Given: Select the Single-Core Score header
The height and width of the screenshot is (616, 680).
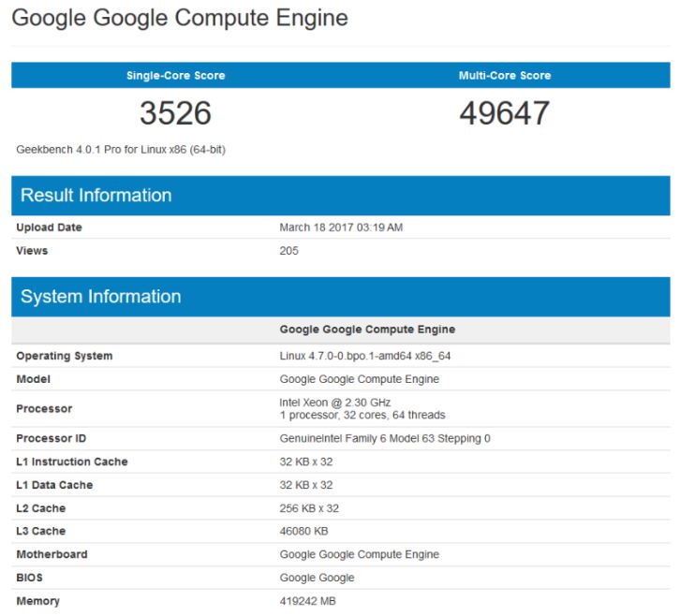Looking at the screenshot, I should click(176, 76).
